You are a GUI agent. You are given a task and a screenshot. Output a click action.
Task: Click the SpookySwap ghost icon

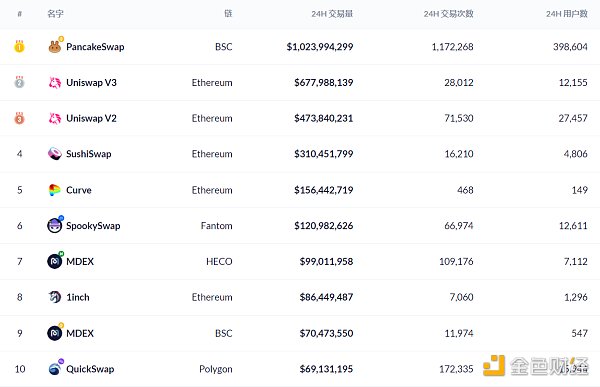[55, 225]
